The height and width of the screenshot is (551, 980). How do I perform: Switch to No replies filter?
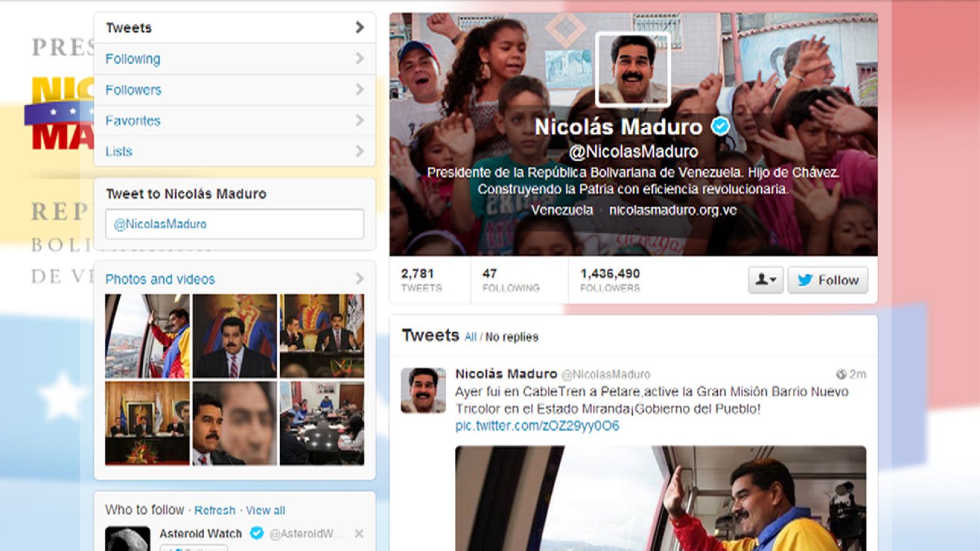(x=512, y=337)
